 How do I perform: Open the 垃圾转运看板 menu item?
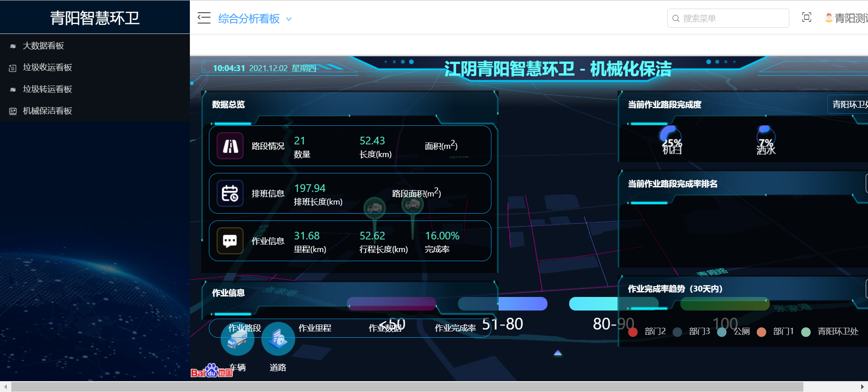(x=47, y=89)
